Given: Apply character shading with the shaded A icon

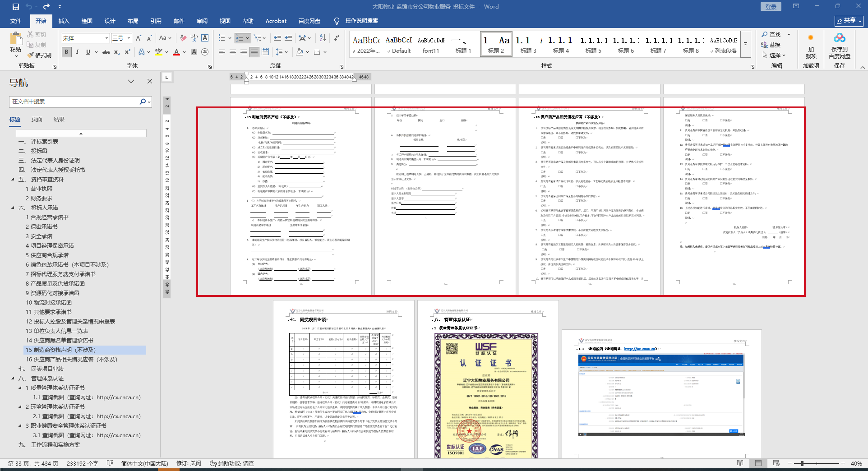Looking at the screenshot, I should 194,52.
